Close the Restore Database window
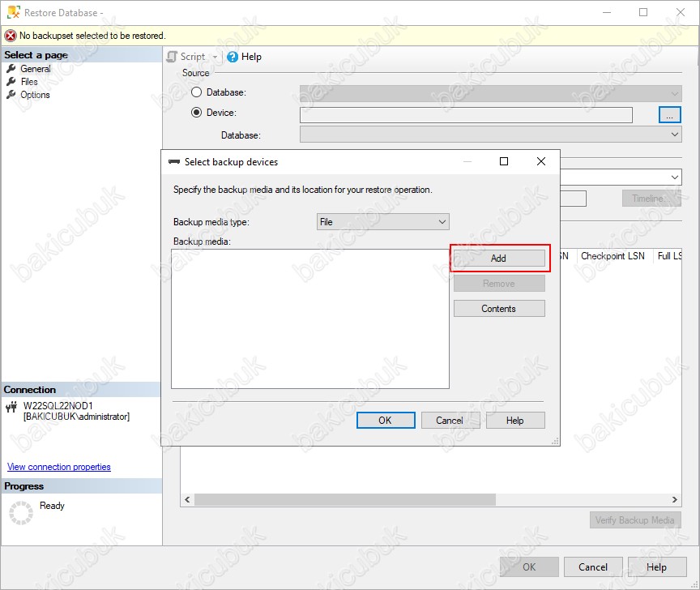 coord(681,12)
